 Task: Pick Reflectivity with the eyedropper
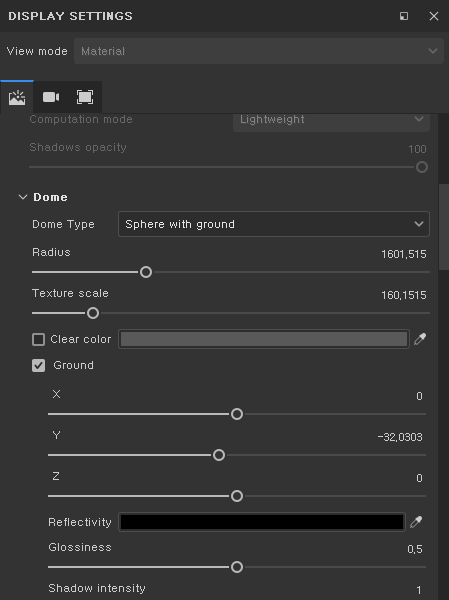[416, 522]
